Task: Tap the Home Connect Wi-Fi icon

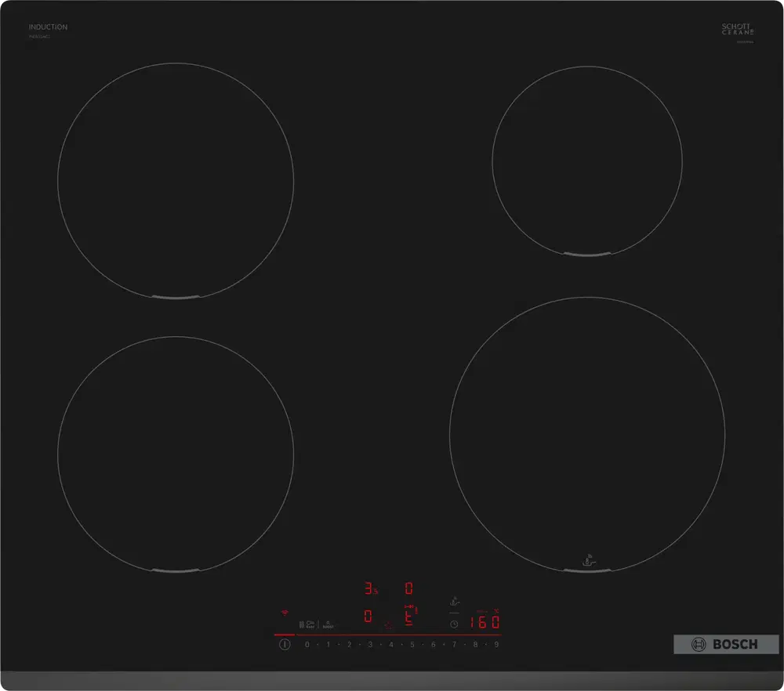Action: coord(284,611)
